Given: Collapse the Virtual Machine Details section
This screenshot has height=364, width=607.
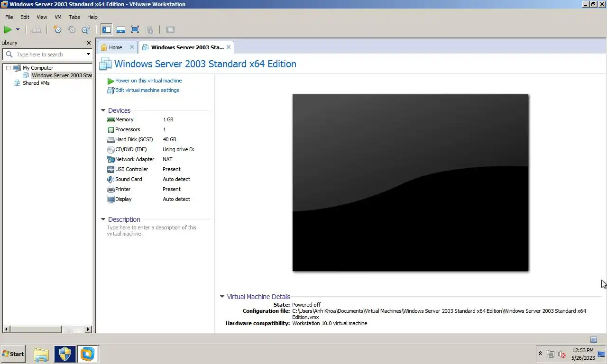Looking at the screenshot, I should [x=222, y=297].
